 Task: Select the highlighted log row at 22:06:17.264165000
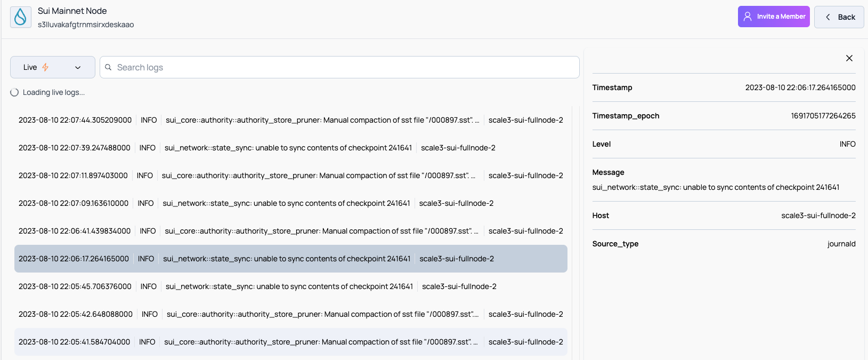[291, 259]
